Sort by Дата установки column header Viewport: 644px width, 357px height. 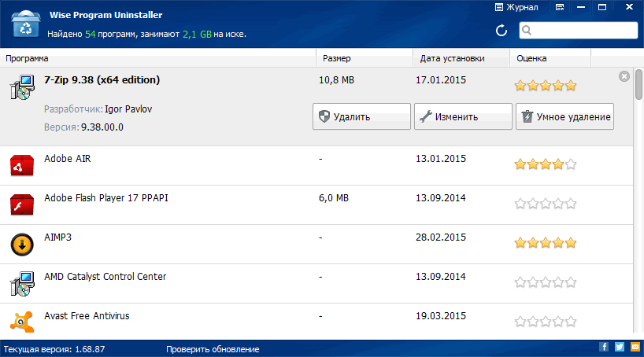(x=461, y=58)
